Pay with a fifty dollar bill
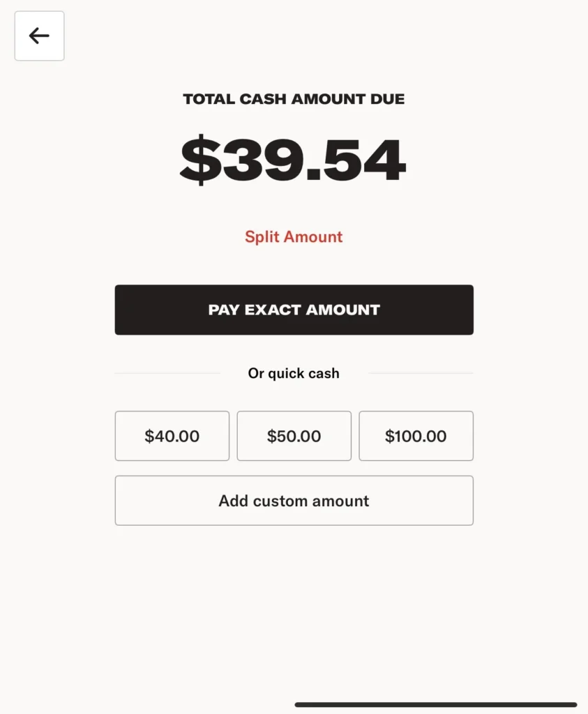The image size is (588, 714). 294,436
